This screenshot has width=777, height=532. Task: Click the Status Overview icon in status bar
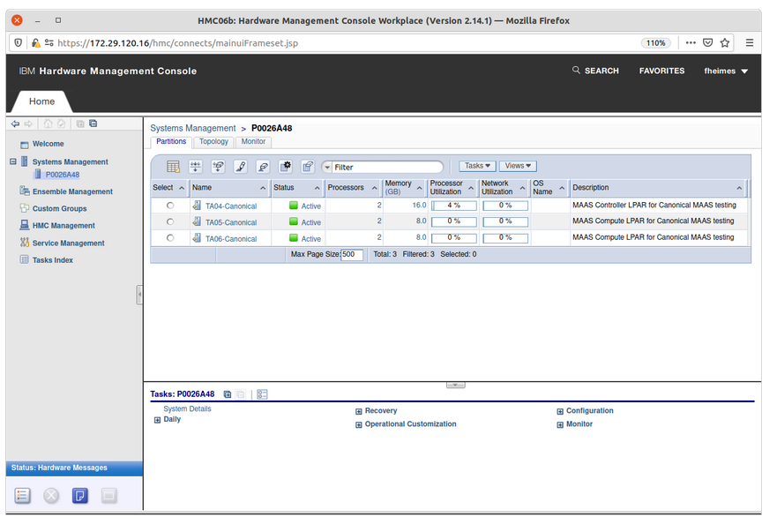coord(23,496)
